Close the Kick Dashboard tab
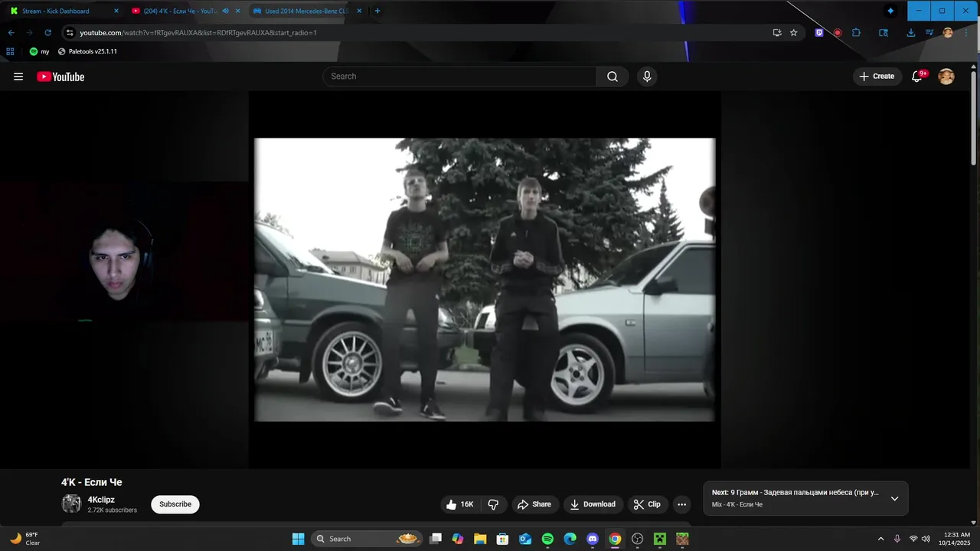Image resolution: width=980 pixels, height=551 pixels. pos(116,11)
